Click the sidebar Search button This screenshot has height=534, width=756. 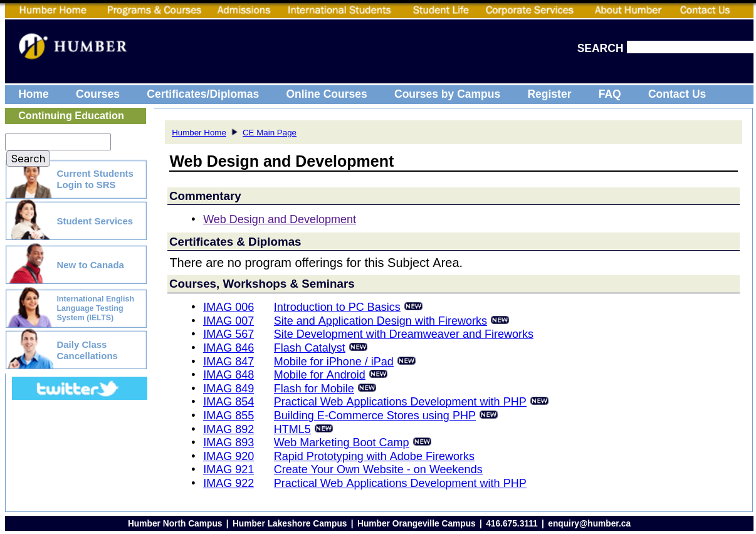(28, 159)
